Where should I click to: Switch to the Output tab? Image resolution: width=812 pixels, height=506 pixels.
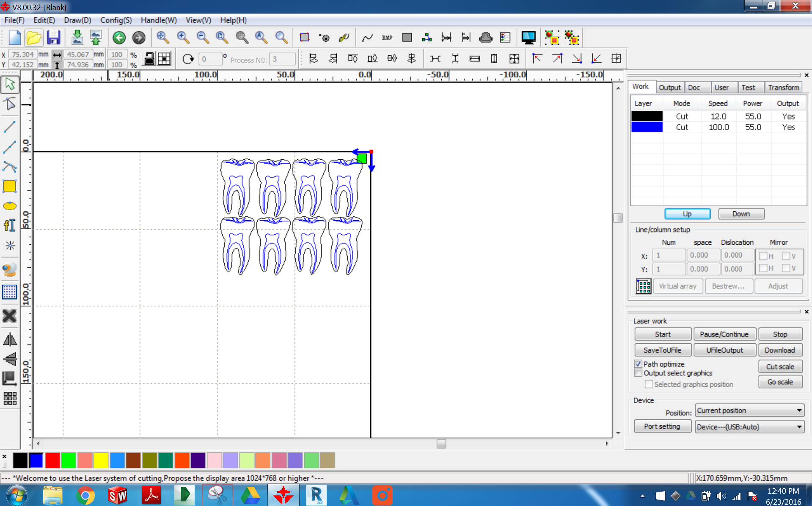tap(669, 88)
